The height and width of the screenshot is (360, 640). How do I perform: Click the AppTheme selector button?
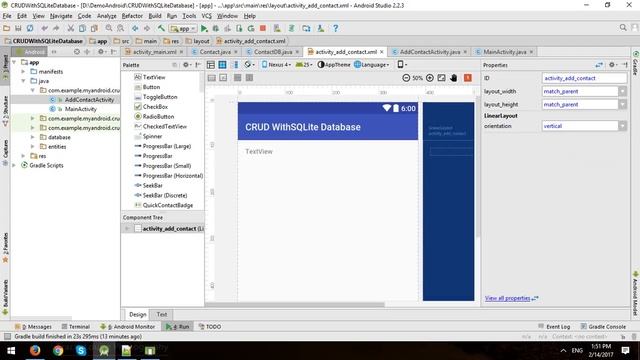[x=334, y=64]
